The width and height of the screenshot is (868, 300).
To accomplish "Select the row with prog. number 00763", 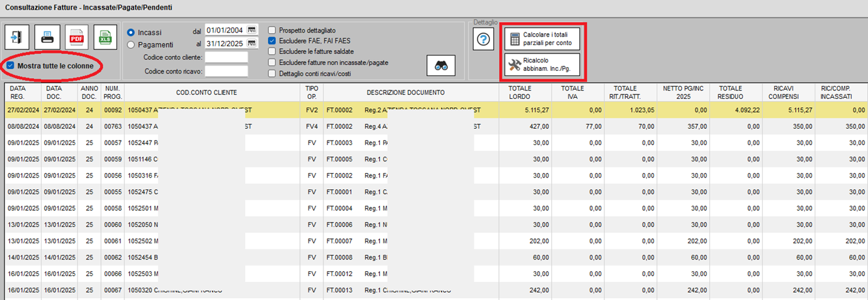I will 113,127.
